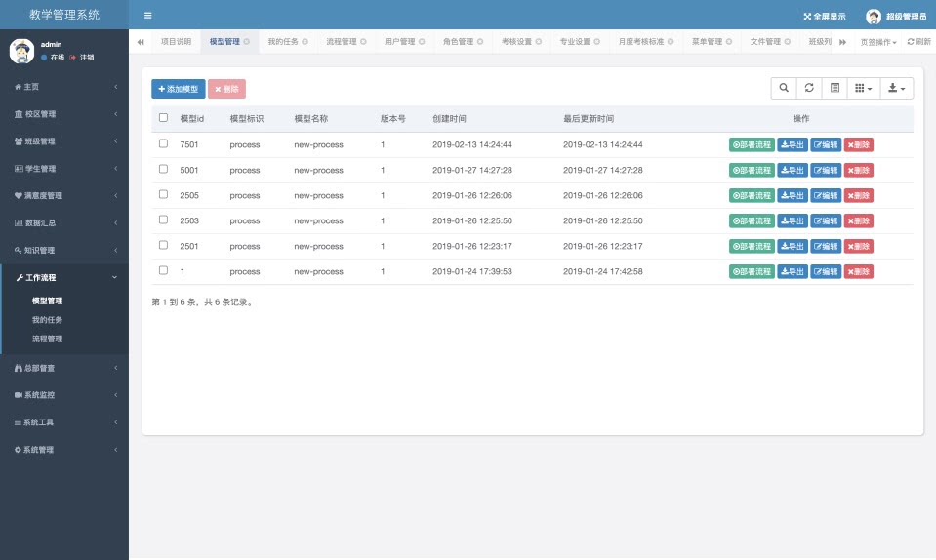Close the 我的任务 tab
The image size is (936, 560).
(x=305, y=42)
